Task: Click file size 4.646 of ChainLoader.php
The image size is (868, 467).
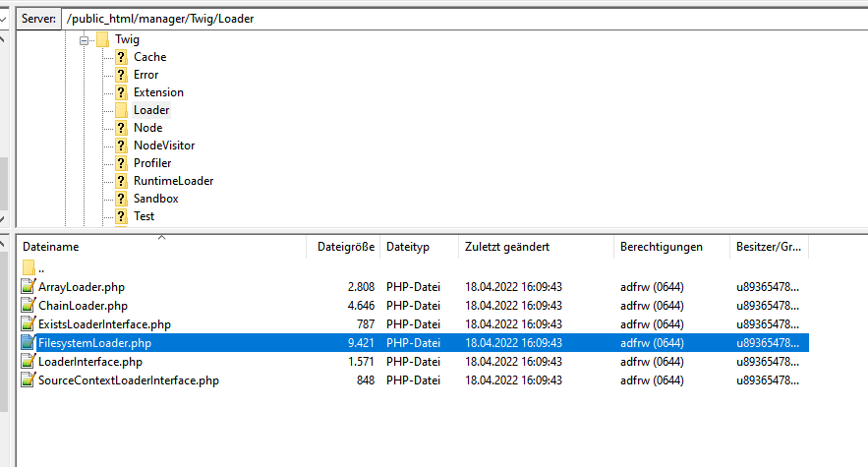Action: click(361, 306)
